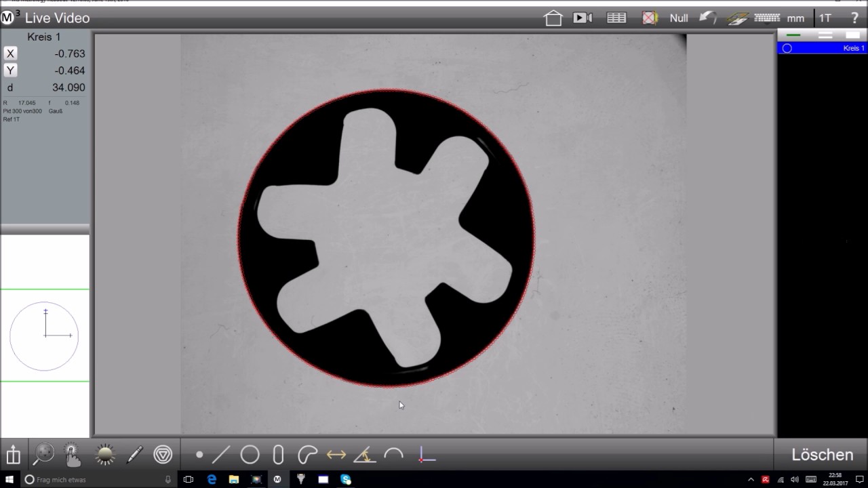The height and width of the screenshot is (488, 868).
Task: Click the 1T reference indicator
Action: pos(825,18)
